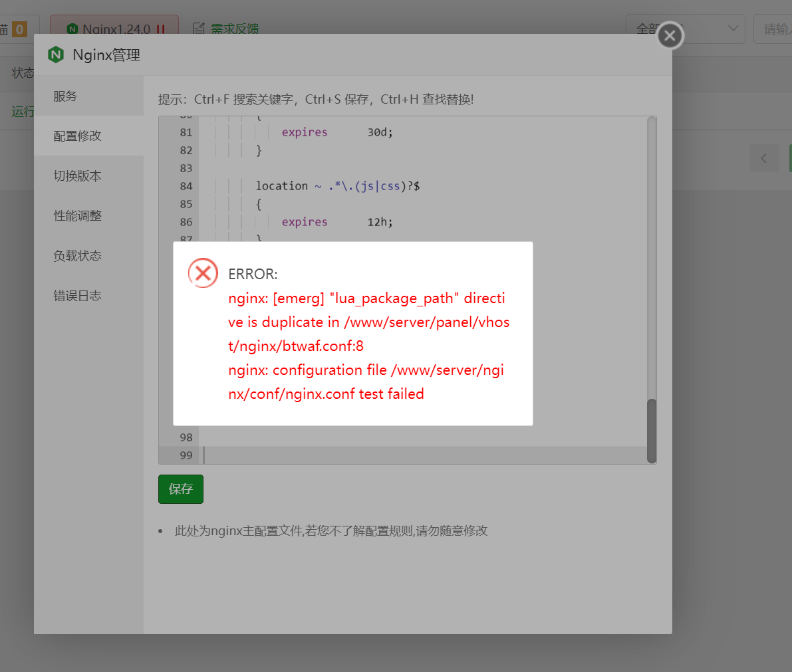Image resolution: width=792 pixels, height=672 pixels.
Task: Click the background search input field
Action: tap(773, 29)
